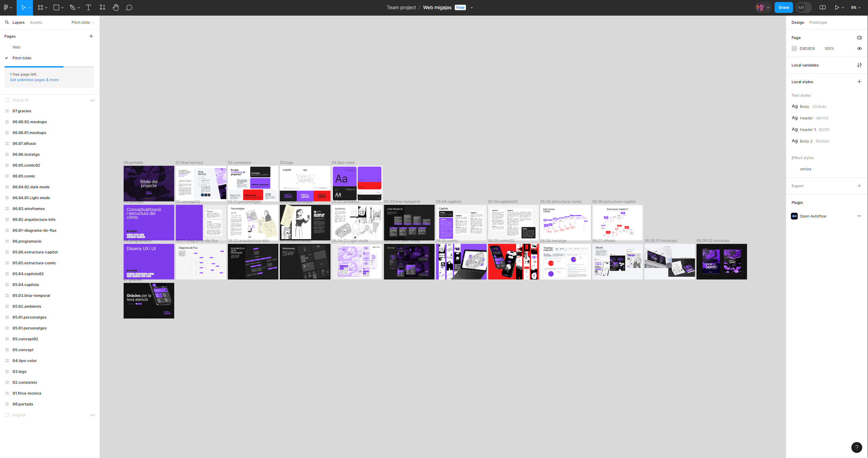Screen dimensions: 868x458
Task: Click the Present play button
Action: point(837,7)
